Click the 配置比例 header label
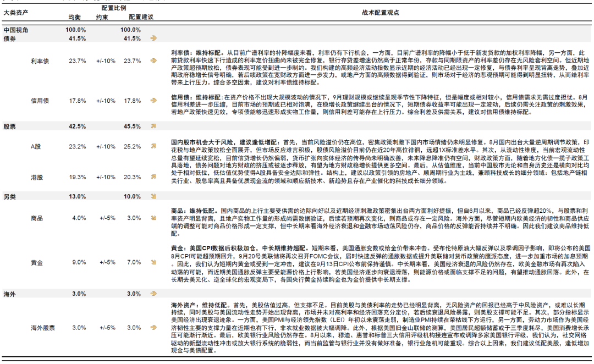This screenshot has height=364, width=594. pos(113,9)
